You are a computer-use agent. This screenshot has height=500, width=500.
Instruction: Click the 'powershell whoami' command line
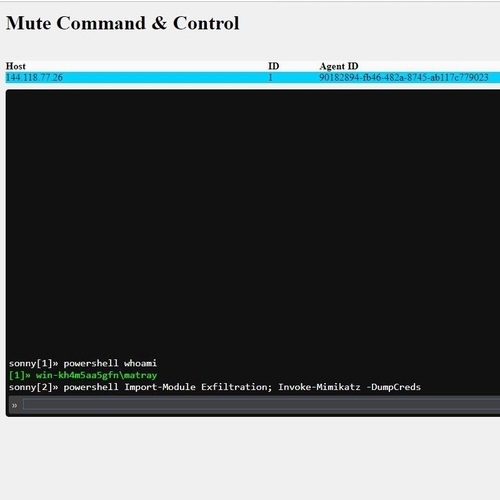pyautogui.click(x=83, y=363)
